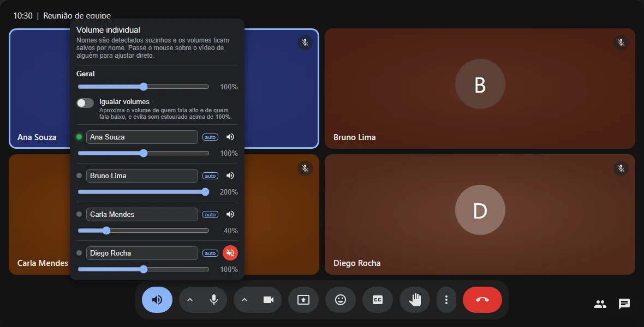Click the Volume individual panel title
The width and height of the screenshot is (644, 327).
(108, 30)
